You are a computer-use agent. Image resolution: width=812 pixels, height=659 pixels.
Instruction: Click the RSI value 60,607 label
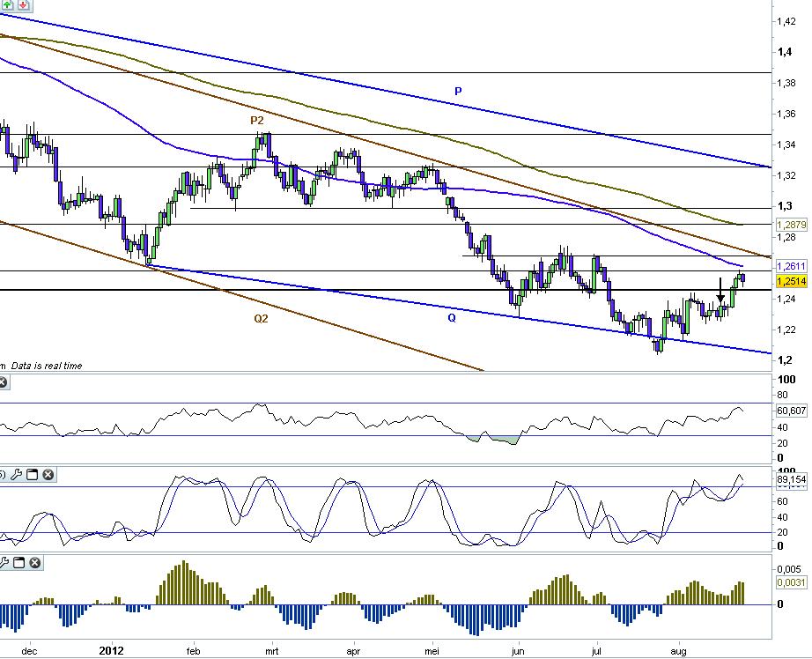tap(791, 411)
